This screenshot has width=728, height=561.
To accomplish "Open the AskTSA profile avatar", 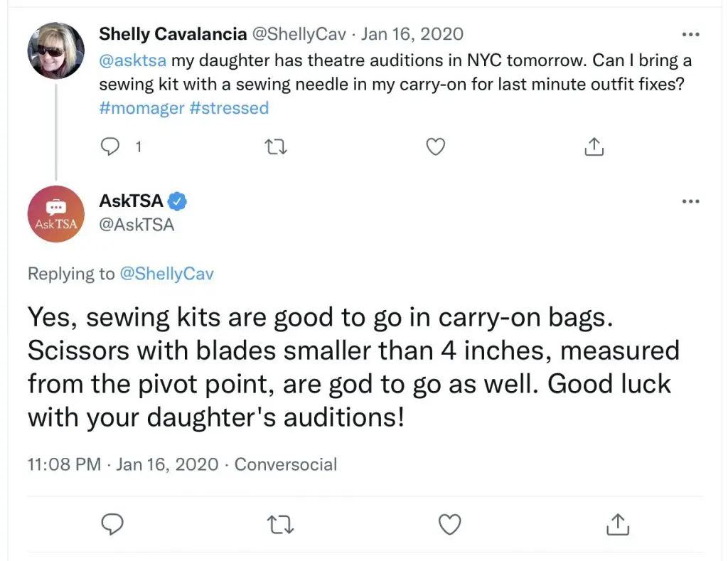I will pyautogui.click(x=56, y=214).
